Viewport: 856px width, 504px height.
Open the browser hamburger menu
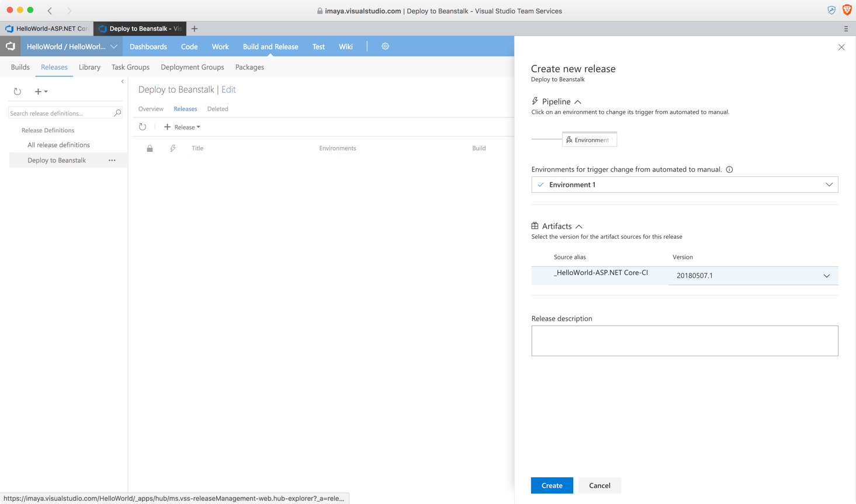(x=845, y=29)
